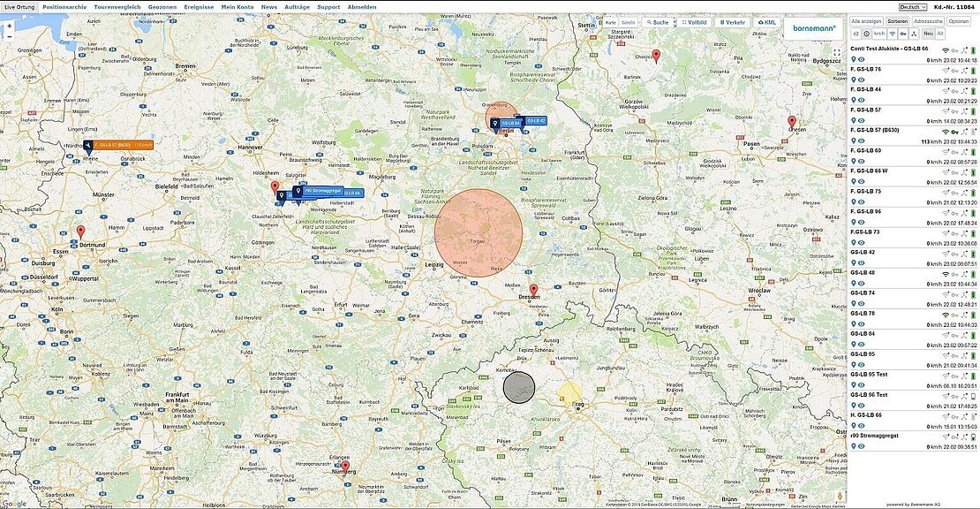980x509 pixels.
Task: Locate Conti Test Alukiste - GS-LB 66 via pin icon
Action: click(854, 59)
